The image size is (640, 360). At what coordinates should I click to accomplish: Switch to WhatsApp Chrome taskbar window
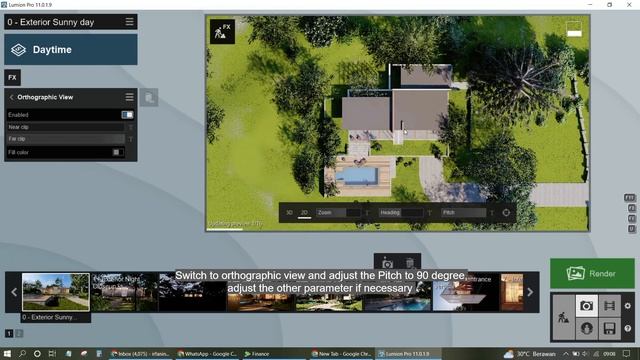click(x=207, y=354)
